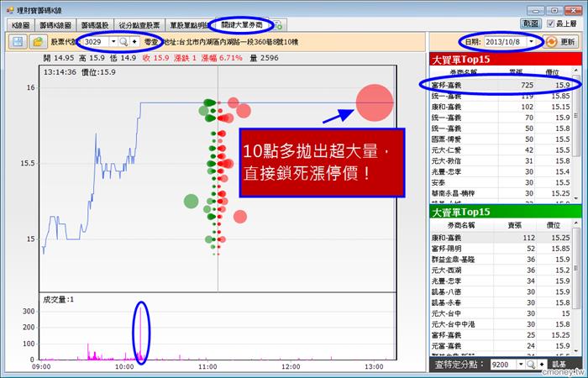Select the 關鍵大量券商 tab

(241, 25)
